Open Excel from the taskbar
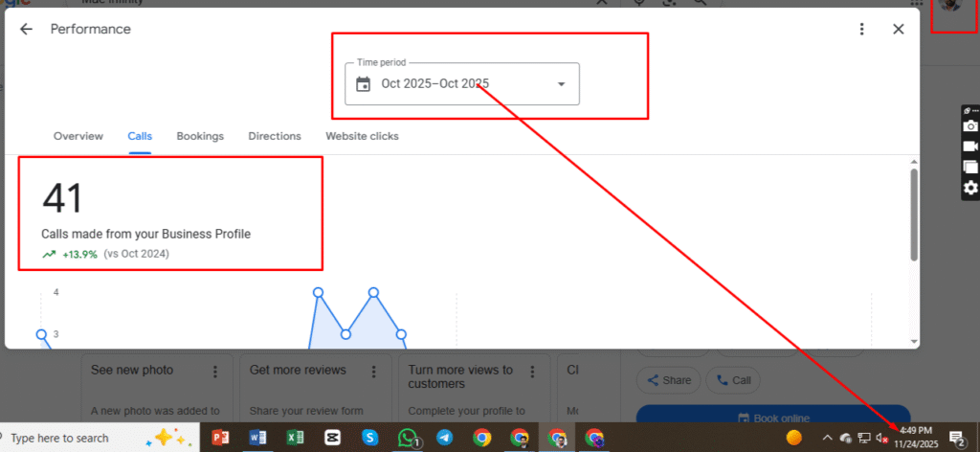Viewport: 980px width, 452px height. pyautogui.click(x=295, y=438)
